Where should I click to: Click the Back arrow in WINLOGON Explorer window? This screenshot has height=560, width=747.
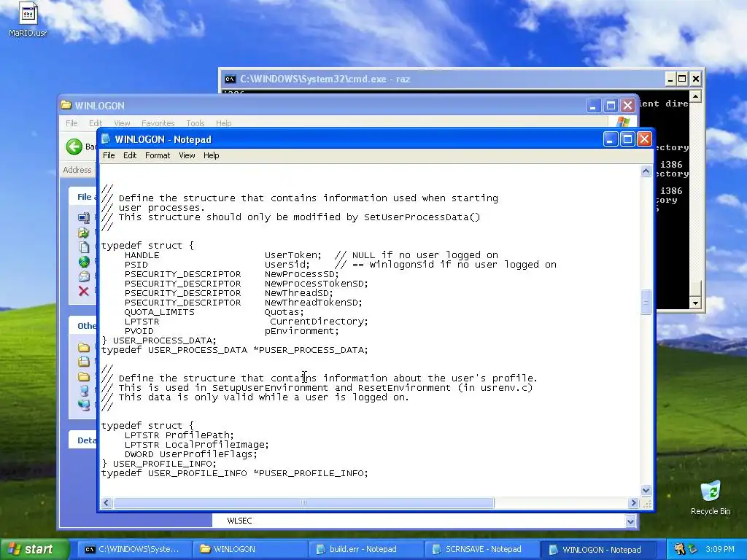click(x=74, y=146)
